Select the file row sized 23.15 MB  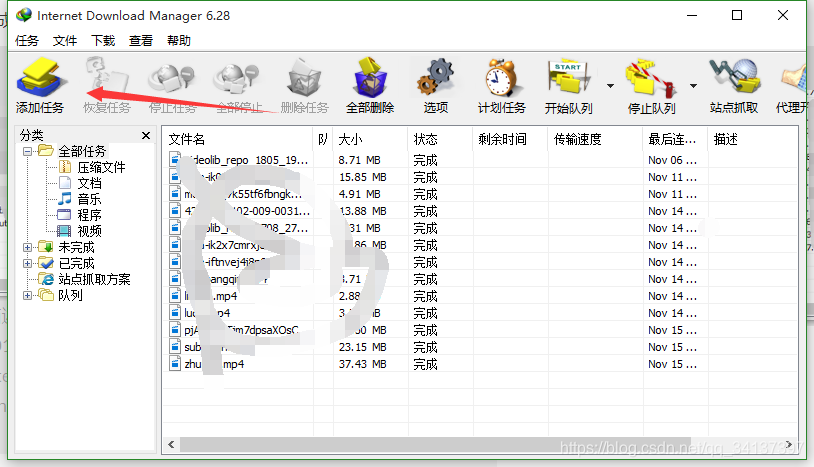[480, 347]
